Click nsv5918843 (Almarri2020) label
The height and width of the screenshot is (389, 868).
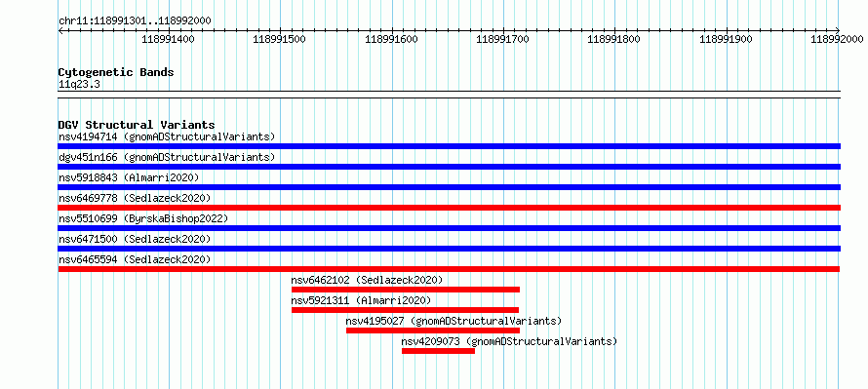(x=129, y=177)
